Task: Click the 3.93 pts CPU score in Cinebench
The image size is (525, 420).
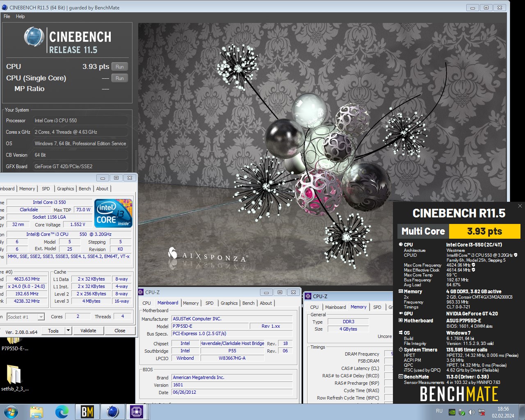Action: click(96, 66)
